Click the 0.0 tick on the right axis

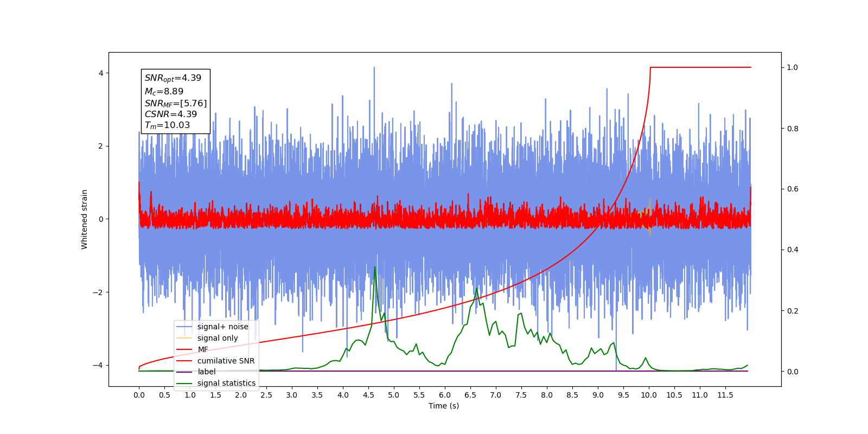tap(793, 372)
